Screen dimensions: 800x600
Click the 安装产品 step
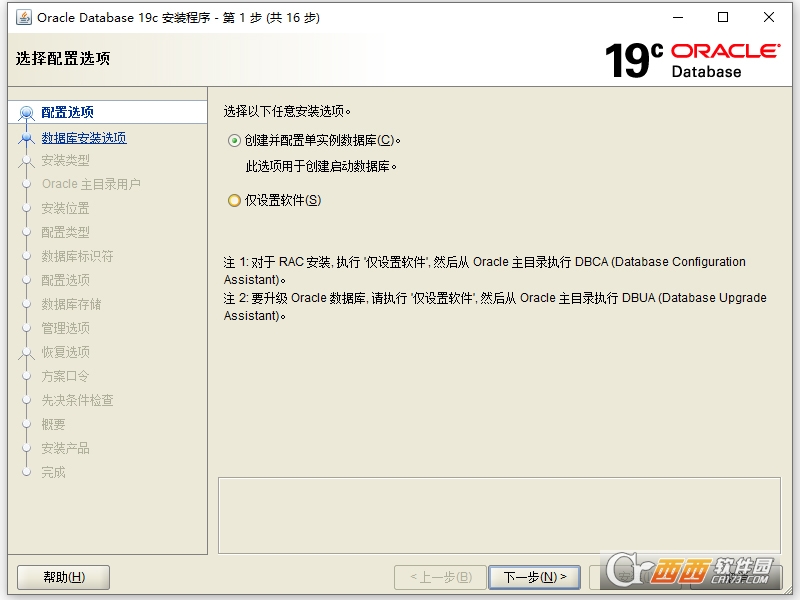(x=65, y=448)
